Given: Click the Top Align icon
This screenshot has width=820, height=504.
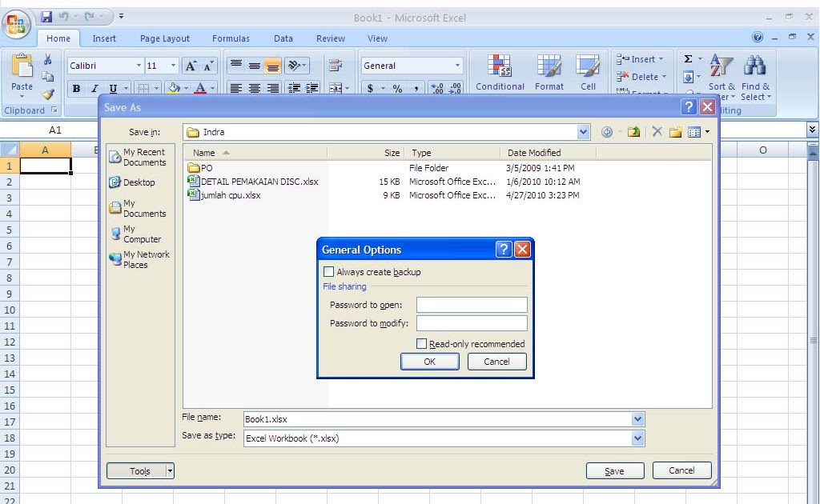Looking at the screenshot, I should [x=236, y=66].
